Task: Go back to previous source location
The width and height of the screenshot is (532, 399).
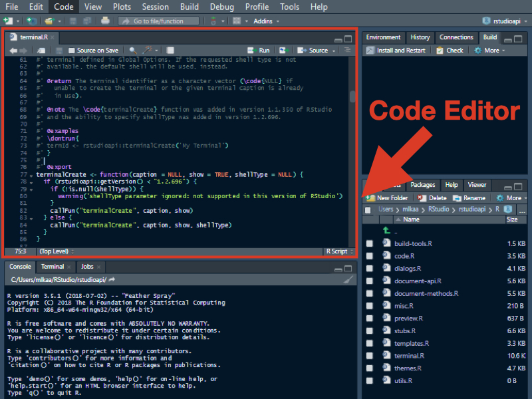Action: pos(13,51)
